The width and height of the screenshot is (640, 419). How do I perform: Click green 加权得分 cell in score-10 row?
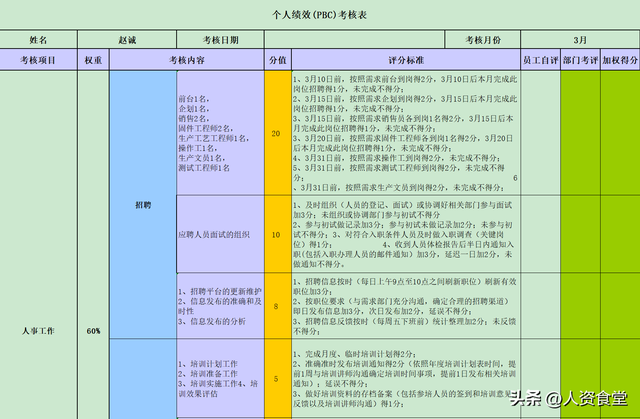point(620,234)
